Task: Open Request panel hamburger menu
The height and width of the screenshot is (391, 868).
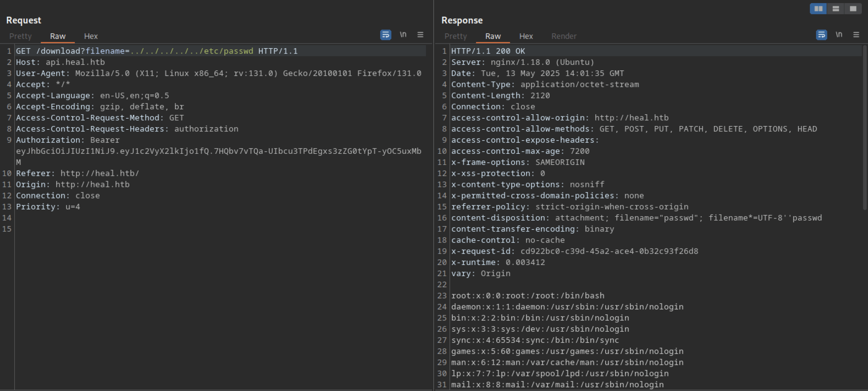Action: point(420,35)
